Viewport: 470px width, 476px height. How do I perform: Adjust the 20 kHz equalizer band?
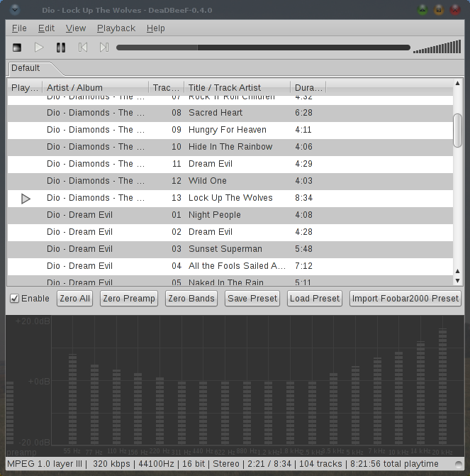[x=442, y=387]
